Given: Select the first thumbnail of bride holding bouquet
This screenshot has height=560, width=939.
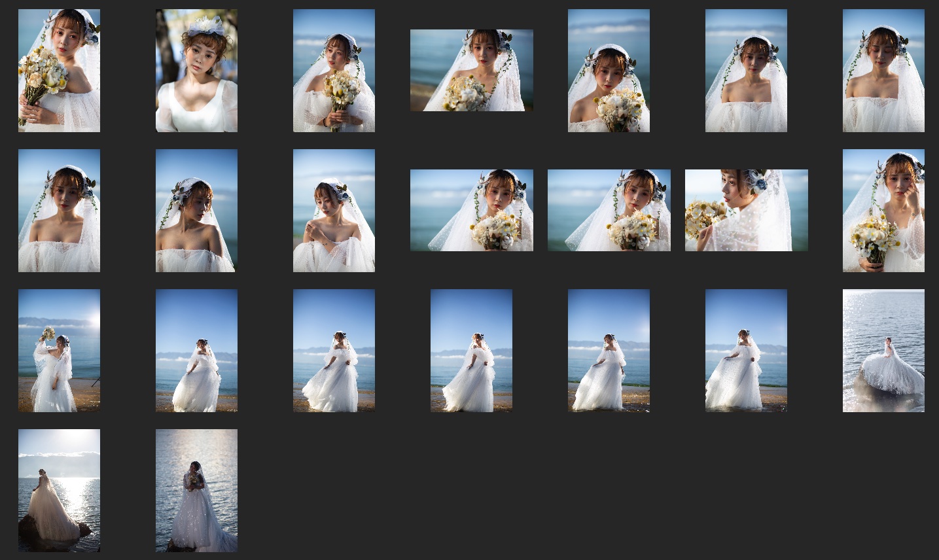Looking at the screenshot, I should 59,71.
